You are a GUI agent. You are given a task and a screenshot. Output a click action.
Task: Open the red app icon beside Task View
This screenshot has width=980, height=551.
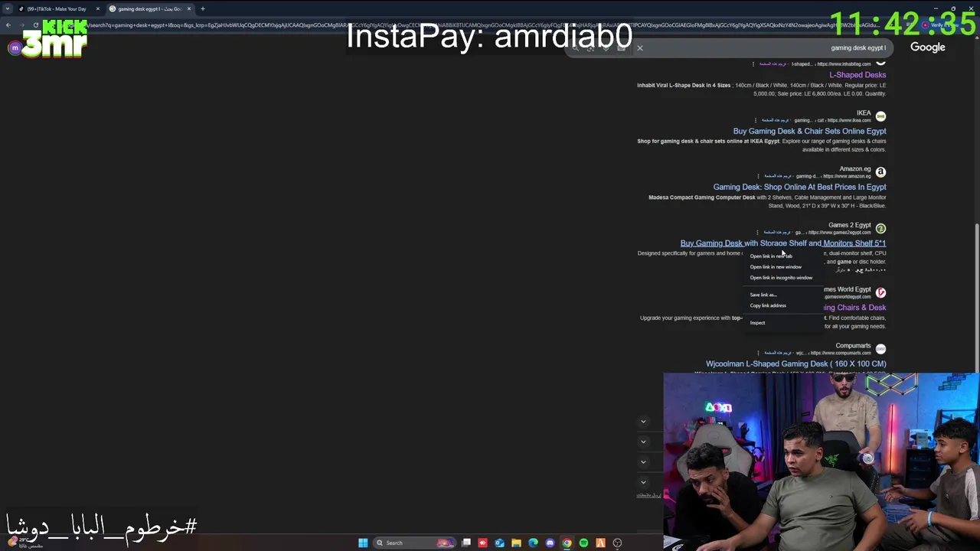tap(482, 543)
